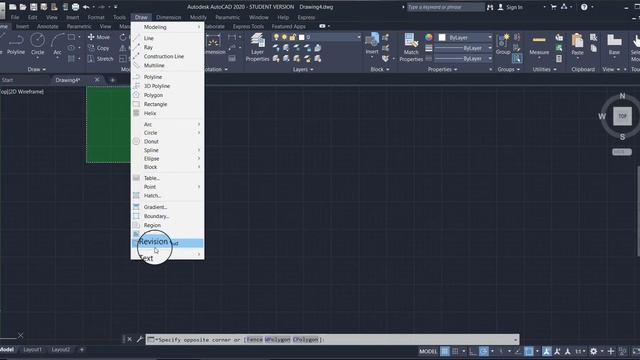This screenshot has height=360, width=640.
Task: Open the Draw menu in menu bar
Action: point(141,17)
